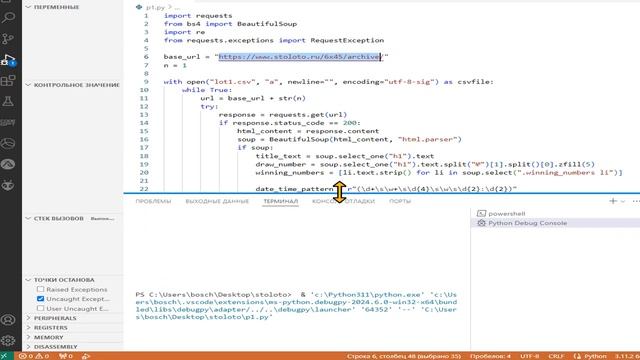The width and height of the screenshot is (640, 360).
Task: Enable the User Uncaught Exceptions checkbox
Action: (40, 308)
